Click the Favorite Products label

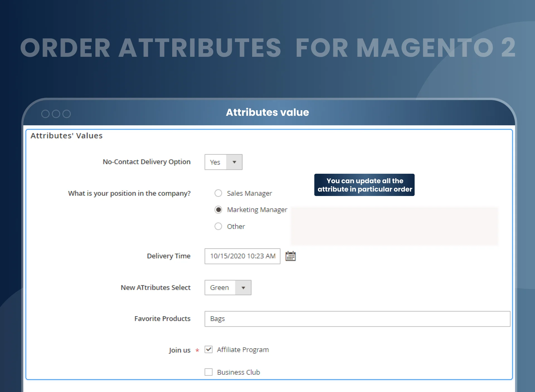(x=162, y=319)
